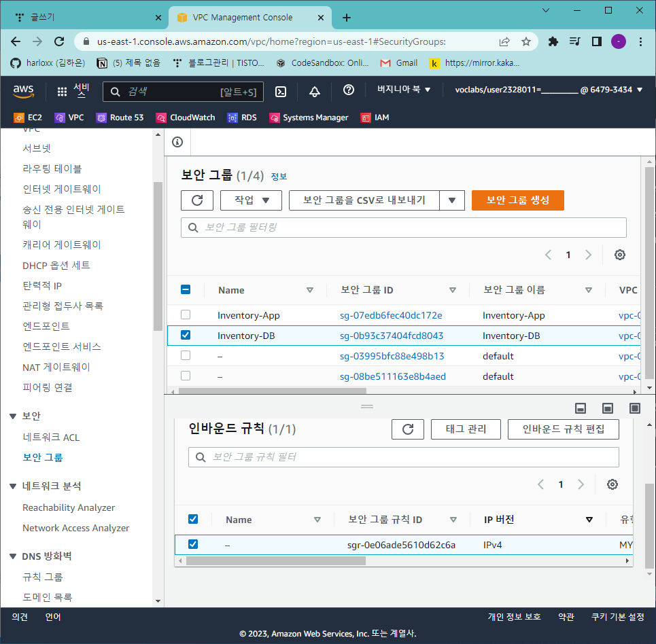The width and height of the screenshot is (656, 644).
Task: Toggle the info panel icon
Action: tap(177, 142)
